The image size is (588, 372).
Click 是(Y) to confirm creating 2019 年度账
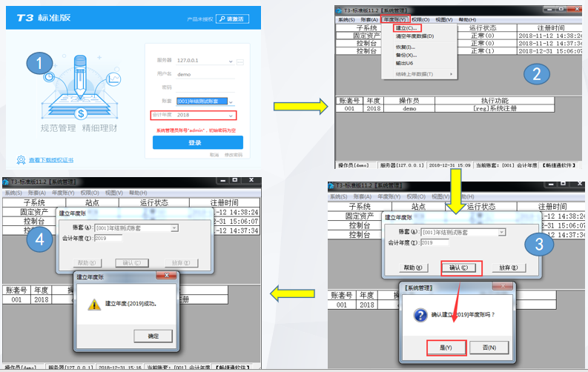pos(446,348)
